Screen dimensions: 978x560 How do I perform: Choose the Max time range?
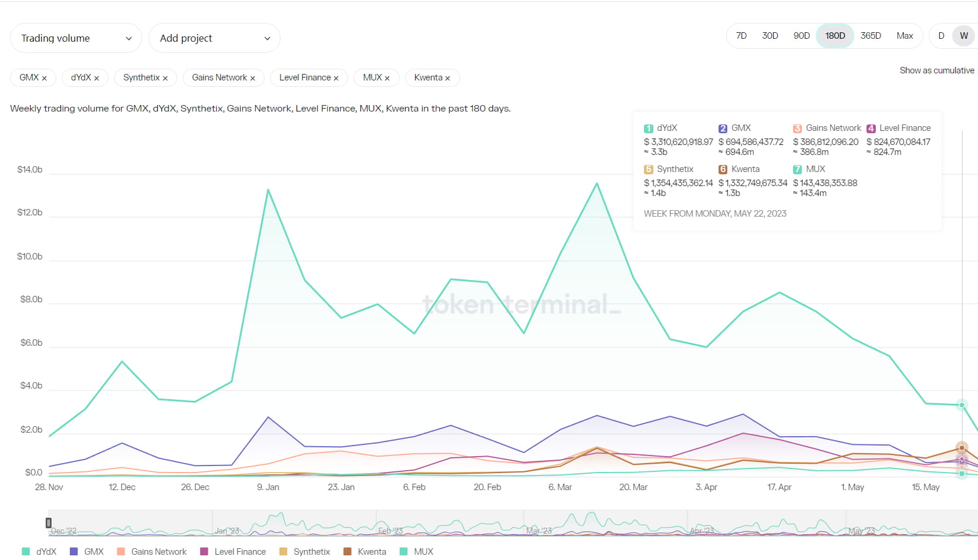[x=905, y=36]
